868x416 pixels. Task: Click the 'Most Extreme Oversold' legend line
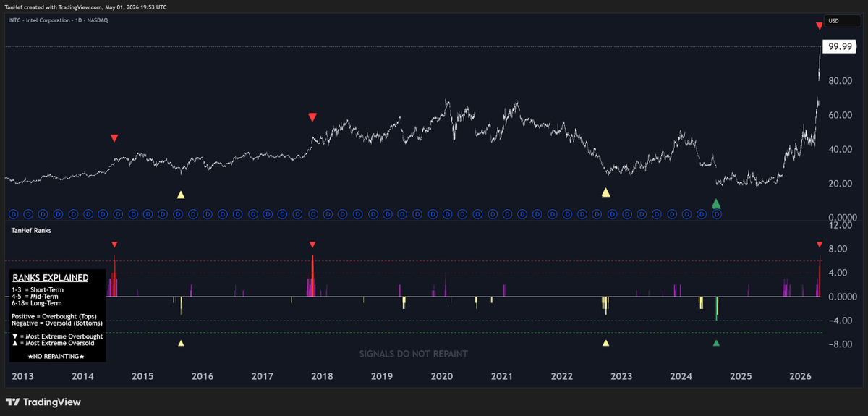54,344
